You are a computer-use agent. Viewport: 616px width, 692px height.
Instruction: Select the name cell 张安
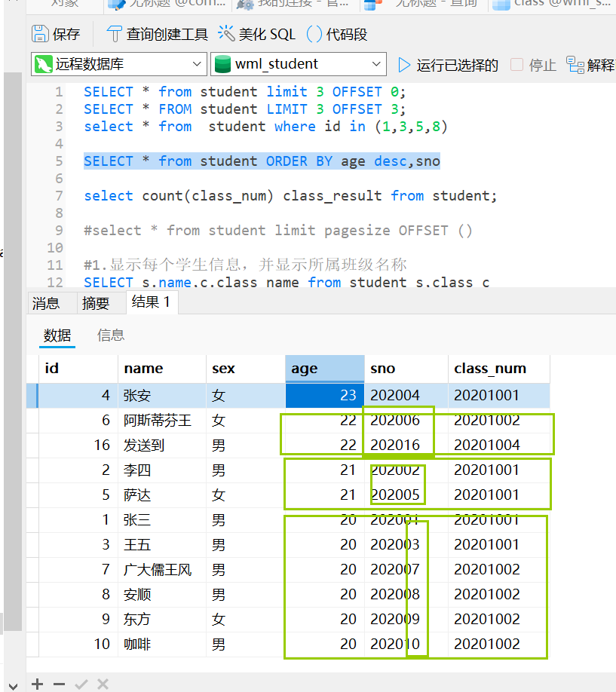pyautogui.click(x=162, y=396)
